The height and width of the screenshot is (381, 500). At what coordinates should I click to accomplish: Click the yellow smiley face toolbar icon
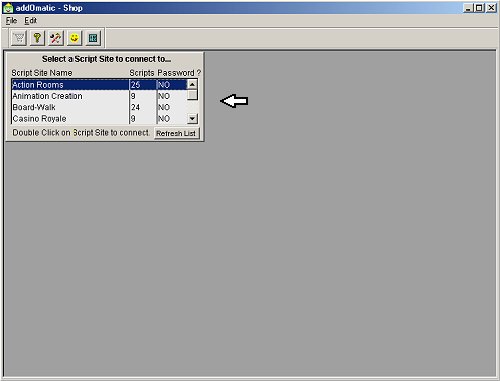point(74,38)
